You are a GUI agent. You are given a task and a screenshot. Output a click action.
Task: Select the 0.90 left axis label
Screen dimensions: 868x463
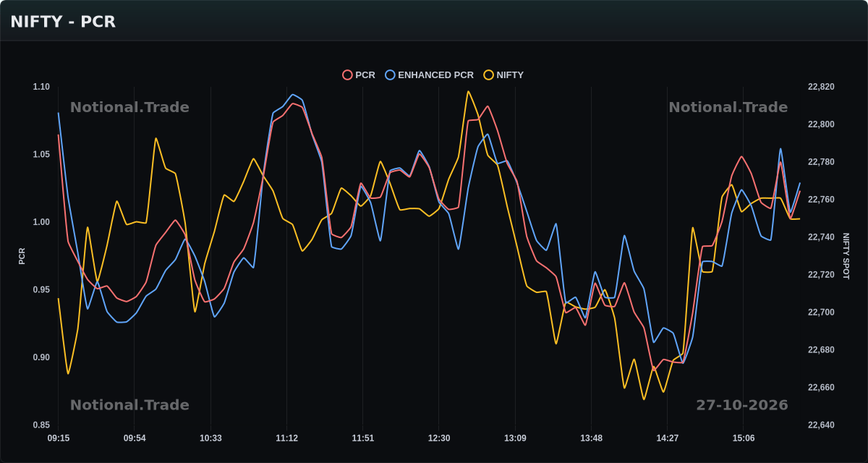tap(41, 357)
